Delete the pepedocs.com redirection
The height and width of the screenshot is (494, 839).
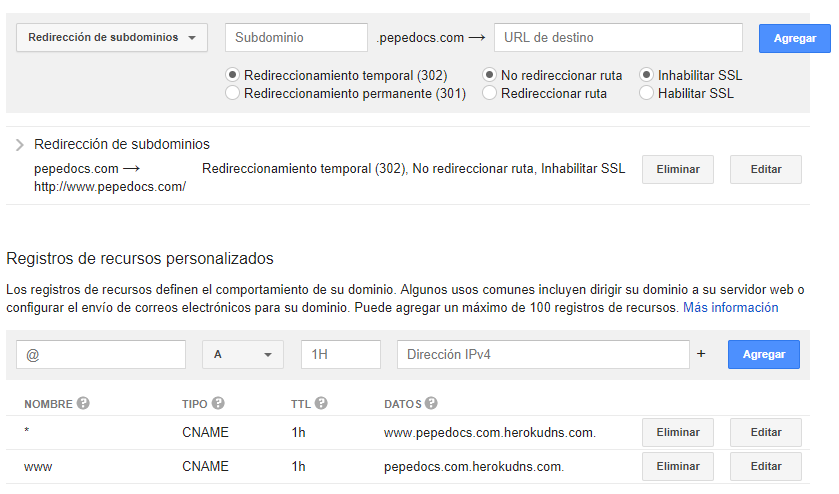678,169
